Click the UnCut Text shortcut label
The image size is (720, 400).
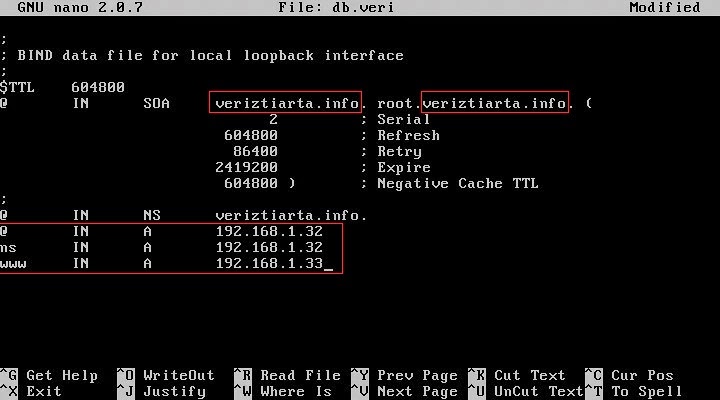(539, 392)
